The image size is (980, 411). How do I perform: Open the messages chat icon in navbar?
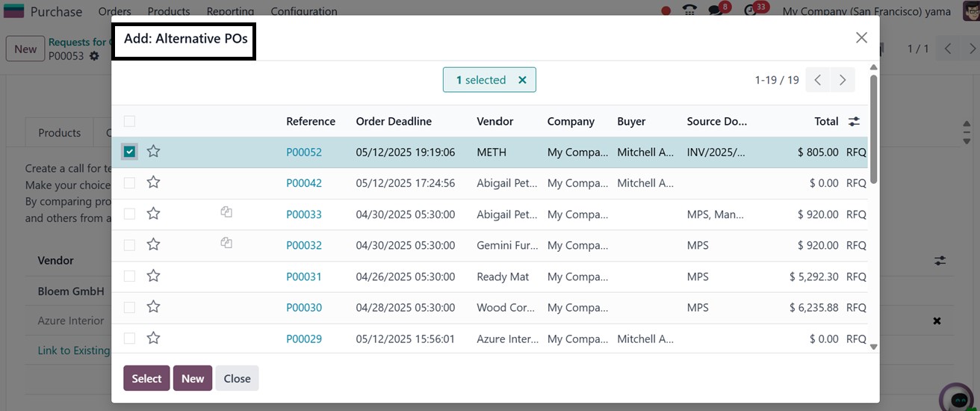pos(716,11)
